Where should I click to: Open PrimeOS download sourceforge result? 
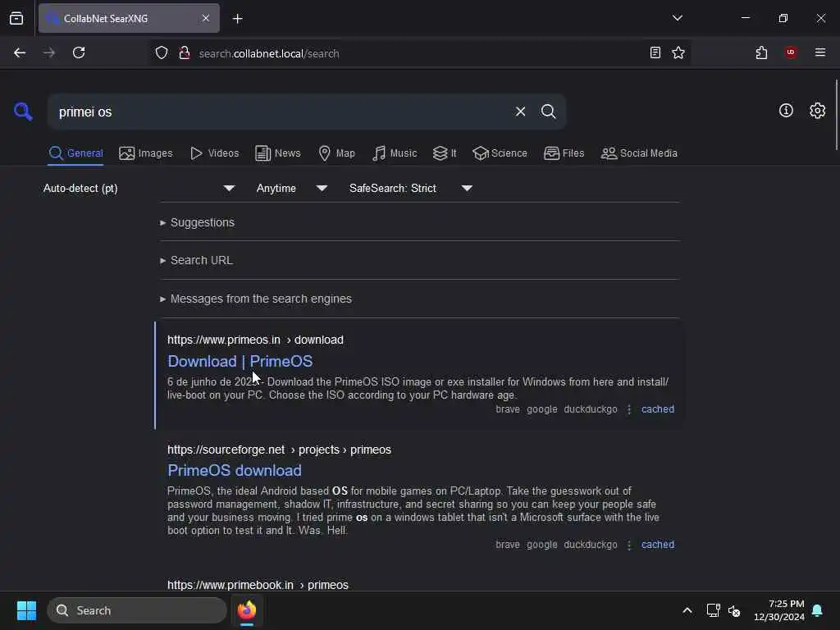point(235,470)
